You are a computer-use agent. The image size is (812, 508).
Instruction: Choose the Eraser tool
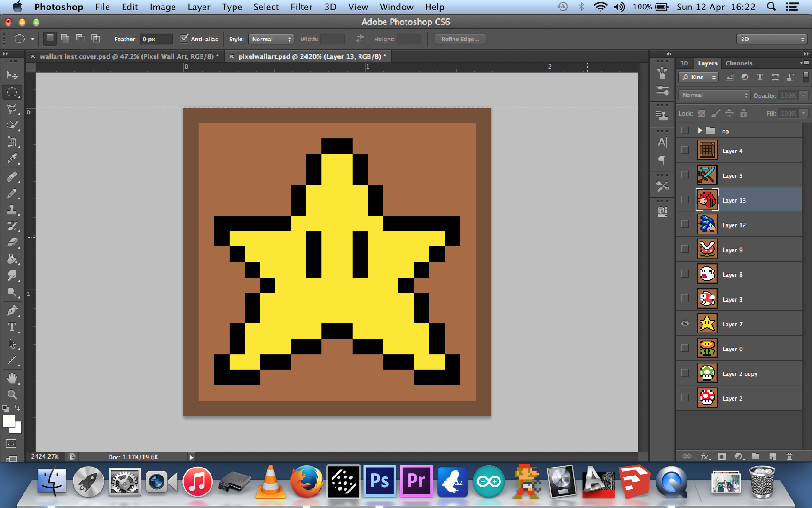pos(12,243)
